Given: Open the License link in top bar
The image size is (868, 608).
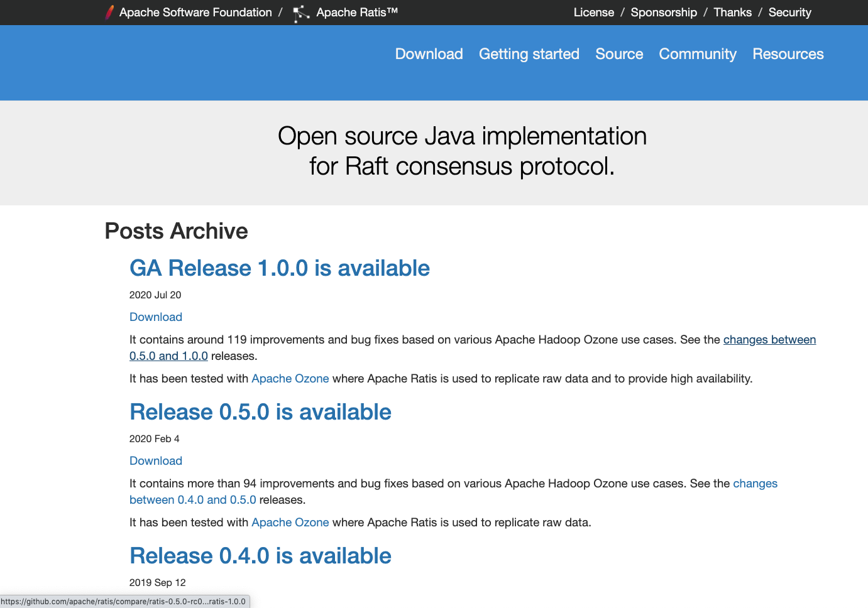Looking at the screenshot, I should (x=594, y=13).
